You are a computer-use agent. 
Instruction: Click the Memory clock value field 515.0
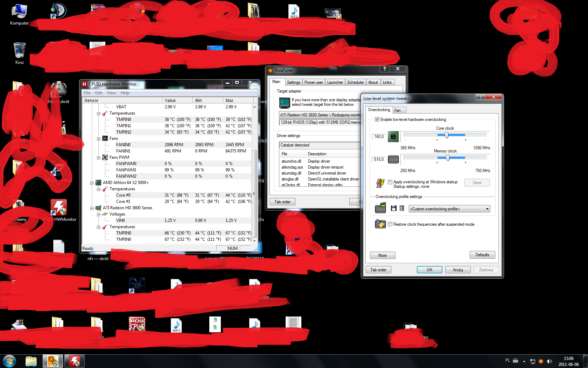pyautogui.click(x=379, y=159)
